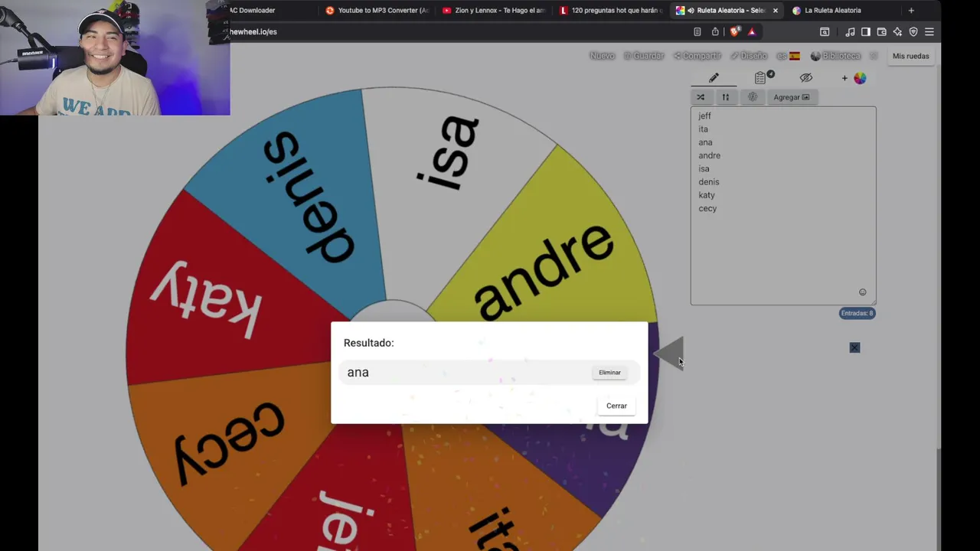Click the color wheel icon
Viewport: 980px width, 551px height.
(x=860, y=78)
